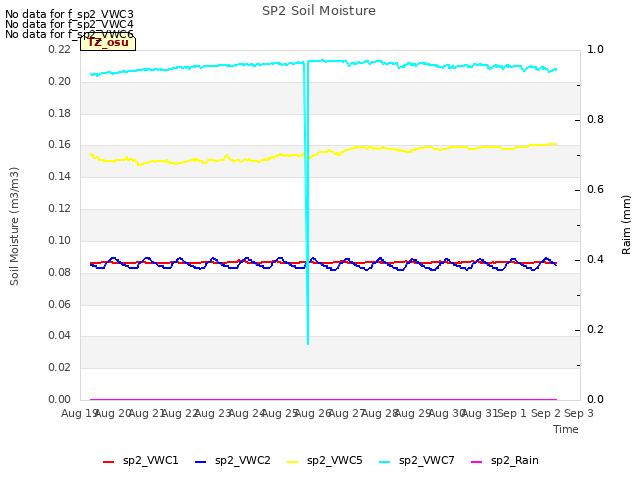Click the 0.10 left axis value
This screenshot has height=480, width=640.
60,240
